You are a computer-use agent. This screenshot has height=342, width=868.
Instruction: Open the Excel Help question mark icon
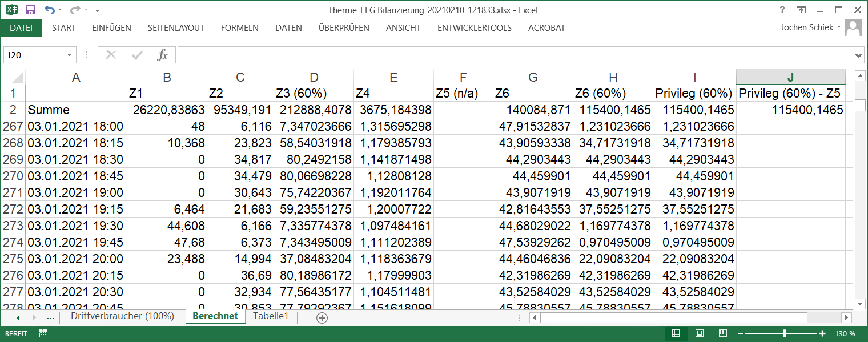pos(782,10)
